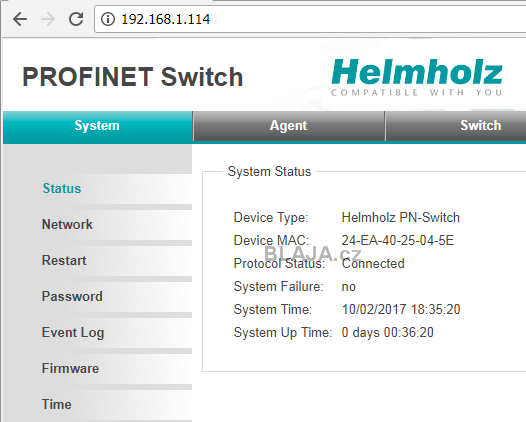Click the browser forward arrow

48,19
